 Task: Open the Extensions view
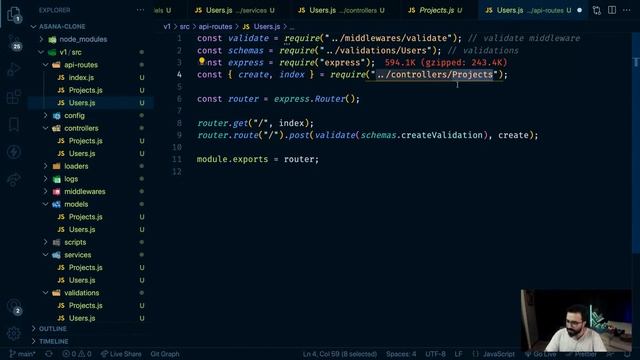click(x=14, y=97)
